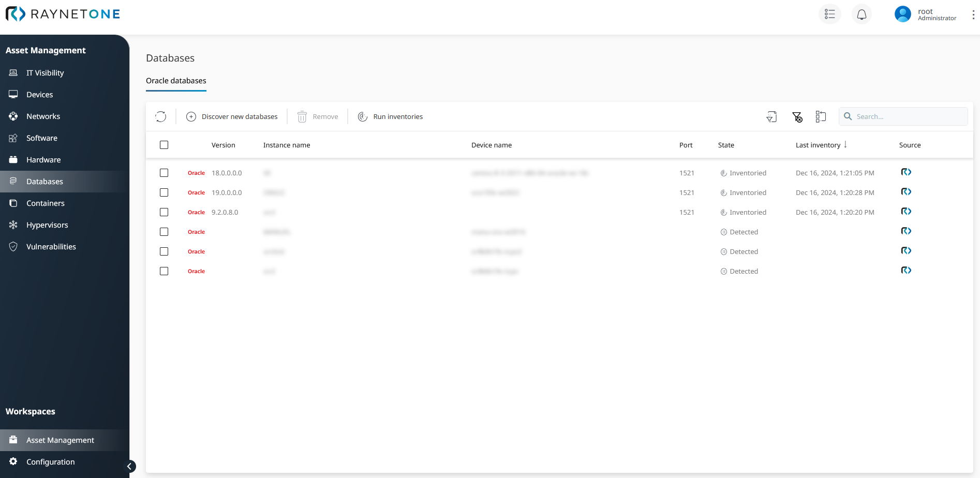Select the Oracle 9.2.0.8.0 row checkbox

point(164,212)
